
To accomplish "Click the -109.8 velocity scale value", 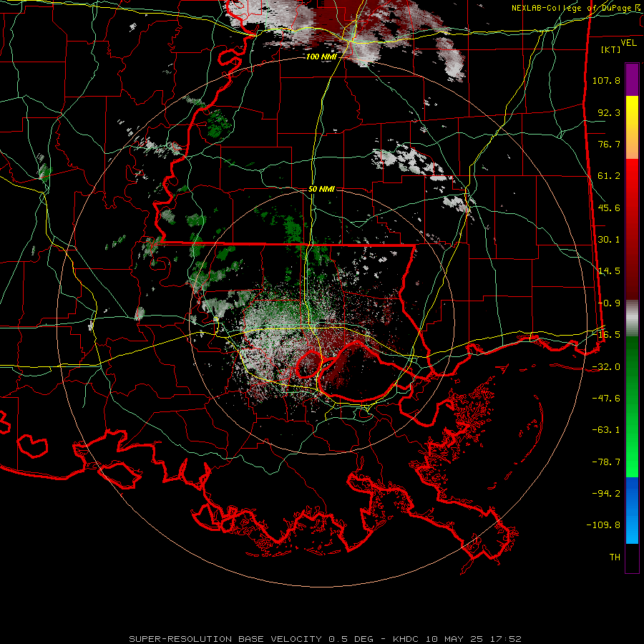I will pyautogui.click(x=604, y=525).
